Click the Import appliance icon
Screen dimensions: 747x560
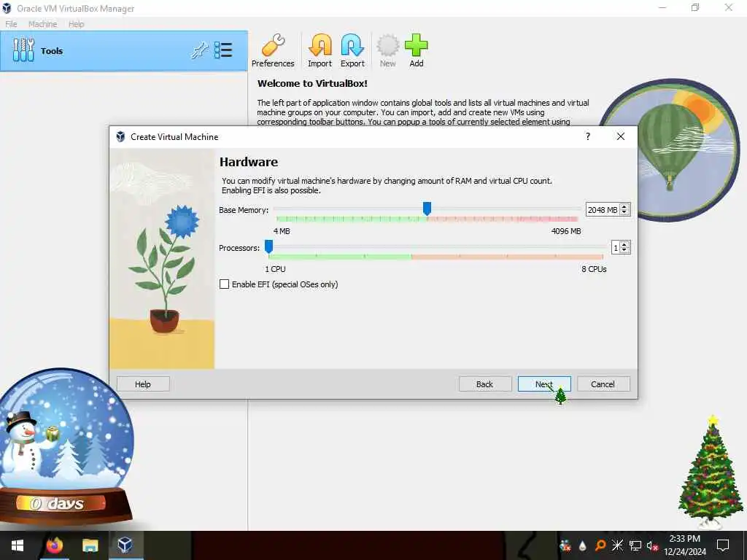click(x=320, y=46)
